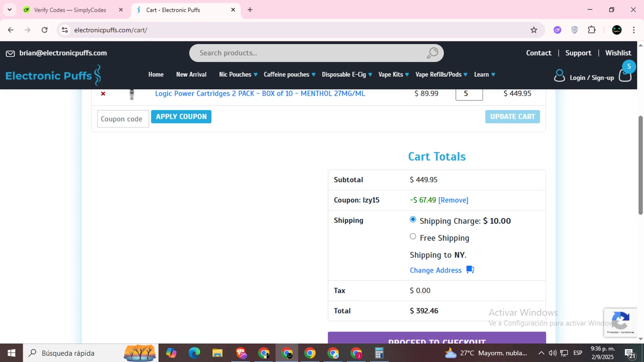
Task: Expand the Vape Kits dropdown menu
Action: (394, 75)
